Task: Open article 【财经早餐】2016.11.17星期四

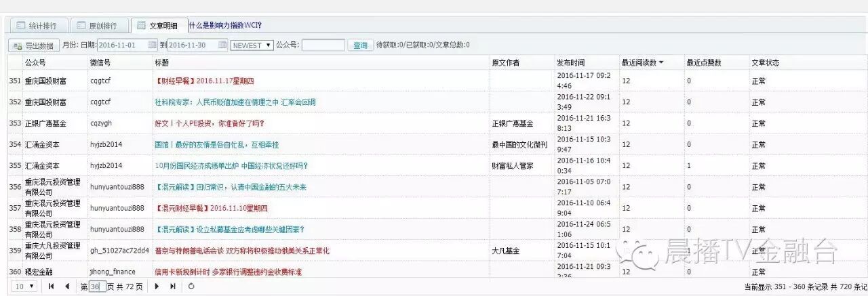Action: (x=204, y=81)
